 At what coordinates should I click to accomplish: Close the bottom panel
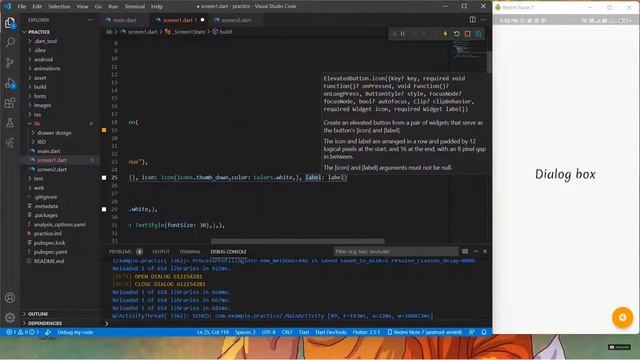point(485,251)
